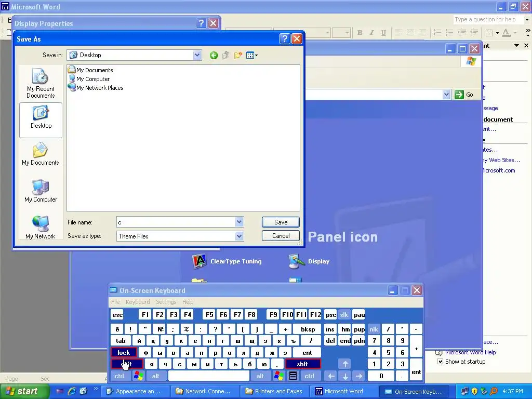Expand Borders dropdown arrow in Word toolbar
This screenshot has width=532, height=399.
pos(497,33)
